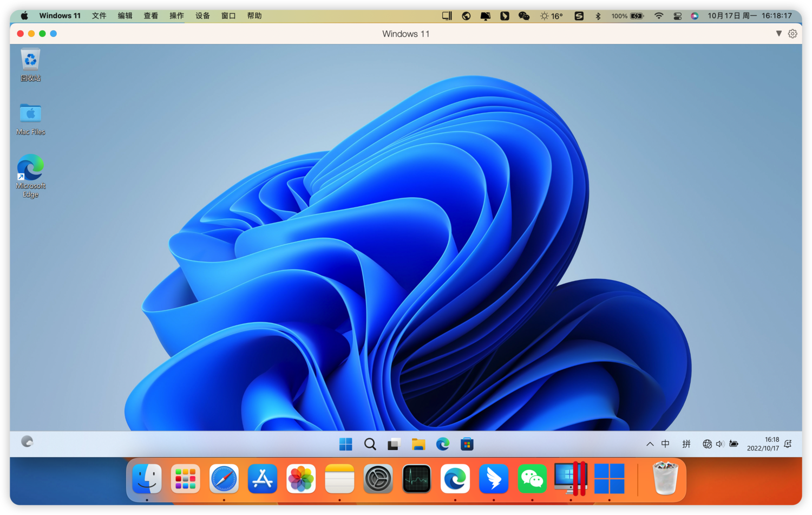
Task: Toggle the 拼 Pinyin input mode
Action: click(686, 444)
